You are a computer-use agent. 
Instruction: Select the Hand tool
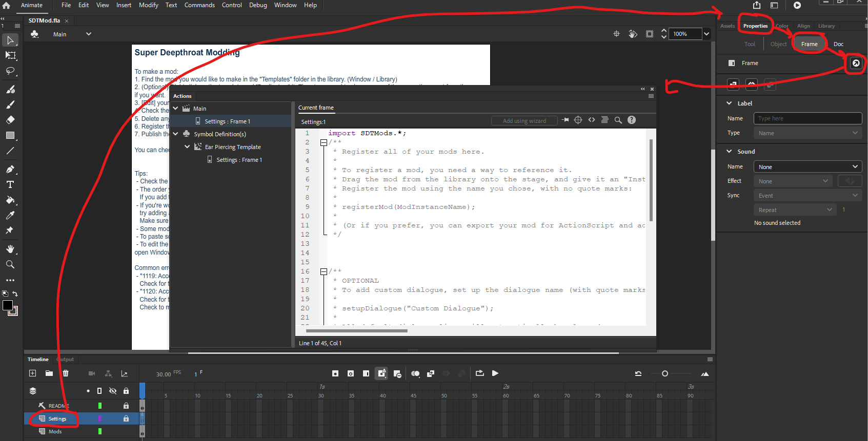coord(10,249)
